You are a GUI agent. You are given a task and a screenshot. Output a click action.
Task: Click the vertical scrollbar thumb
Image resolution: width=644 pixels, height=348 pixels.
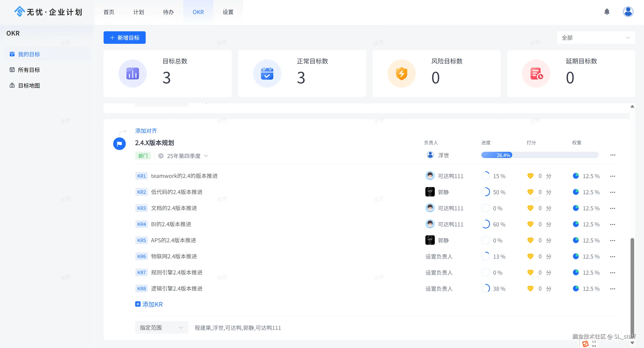[x=632, y=288]
